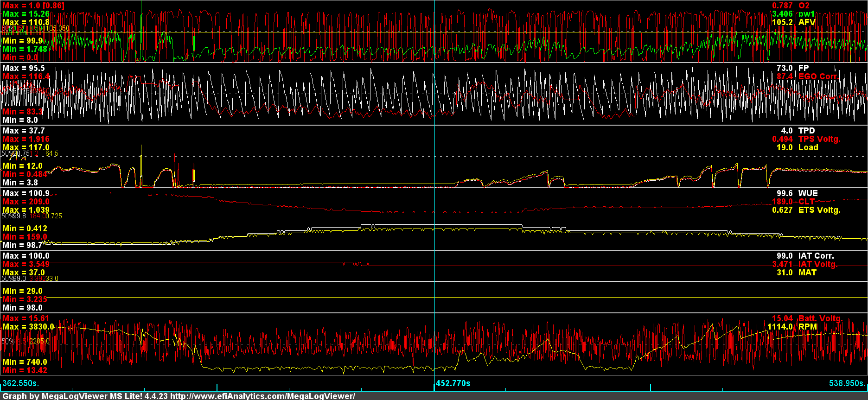The height and width of the screenshot is (400, 868).
Task: Click the IAT Corr. field label
Action: 816,256
